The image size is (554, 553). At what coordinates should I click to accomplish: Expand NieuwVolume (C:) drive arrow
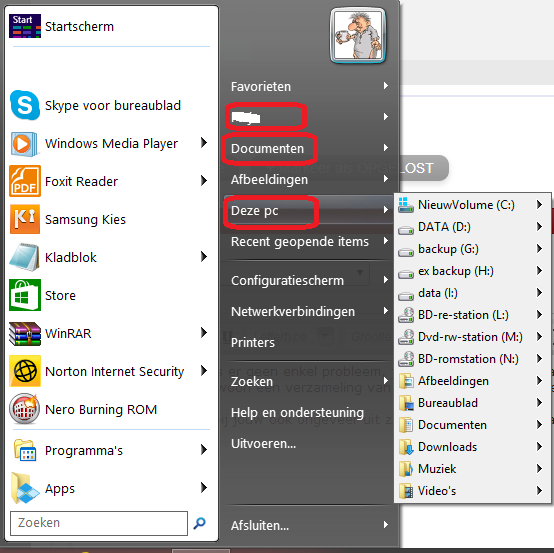coord(539,204)
